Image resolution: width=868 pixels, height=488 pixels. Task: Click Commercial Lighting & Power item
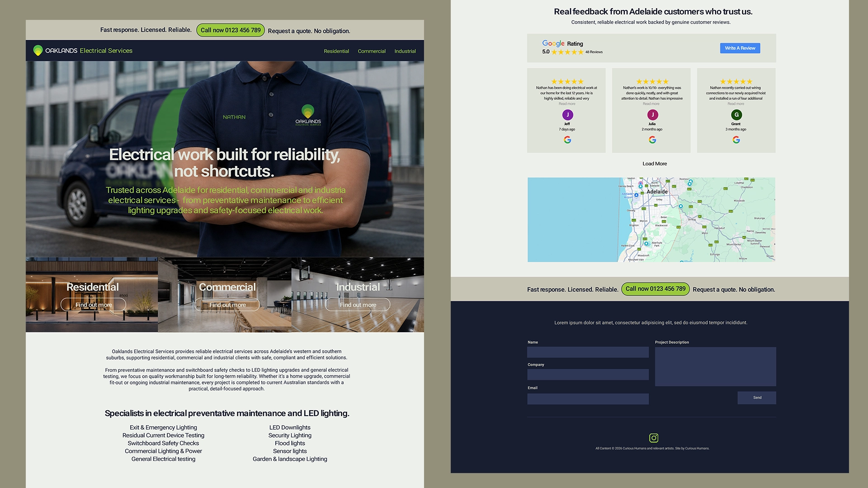(x=163, y=451)
